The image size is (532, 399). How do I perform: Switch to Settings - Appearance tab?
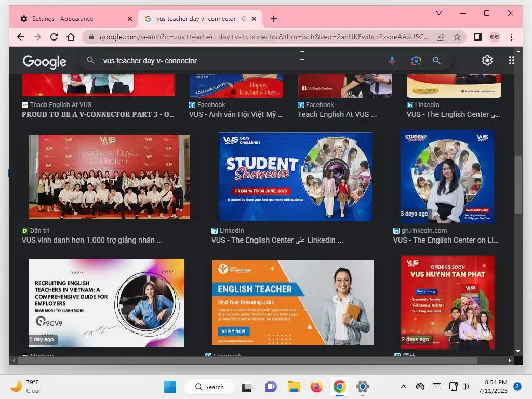(76, 19)
